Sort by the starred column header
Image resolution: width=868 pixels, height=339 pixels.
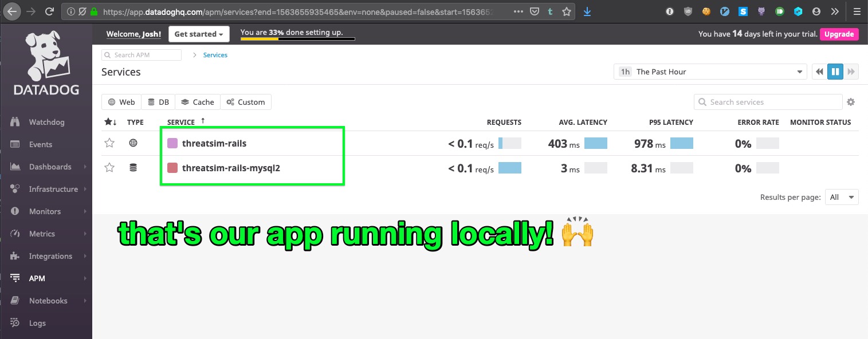[x=110, y=122]
